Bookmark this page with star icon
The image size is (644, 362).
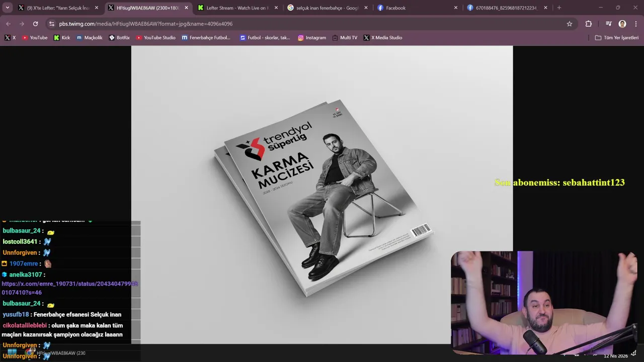pos(570,24)
